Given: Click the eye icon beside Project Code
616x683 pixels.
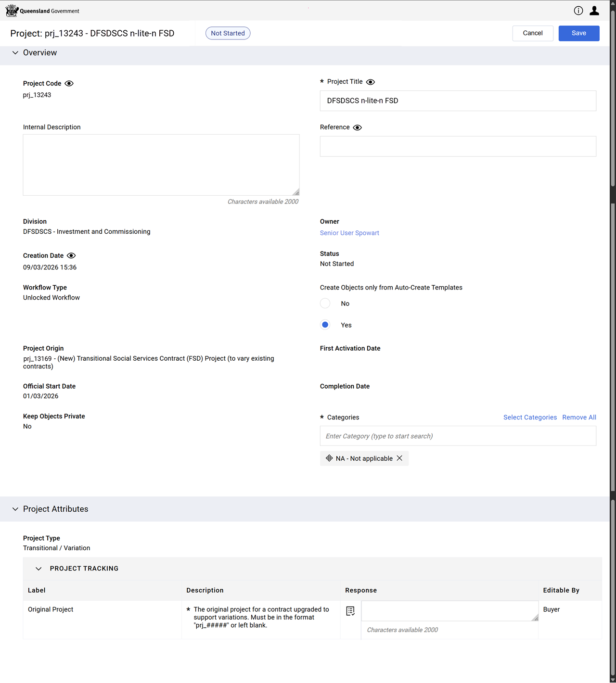Looking at the screenshot, I should click(x=69, y=84).
